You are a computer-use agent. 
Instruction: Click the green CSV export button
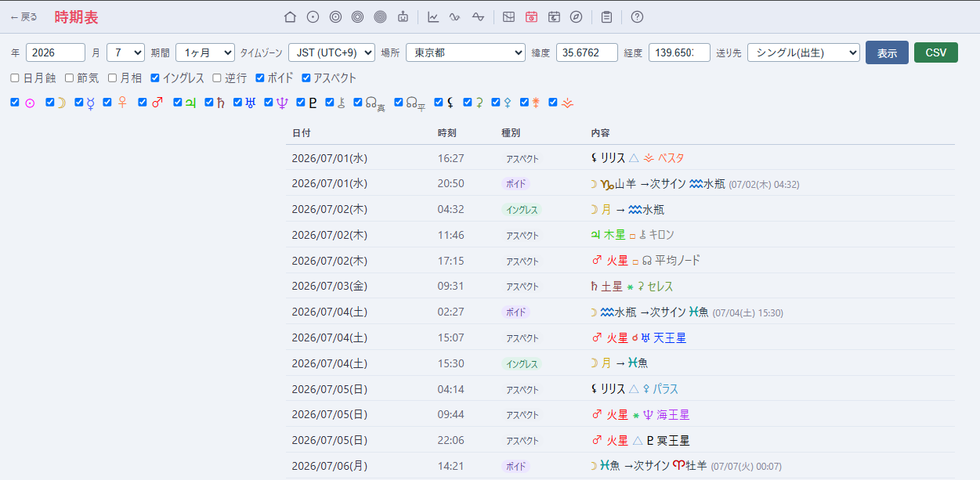(x=936, y=52)
